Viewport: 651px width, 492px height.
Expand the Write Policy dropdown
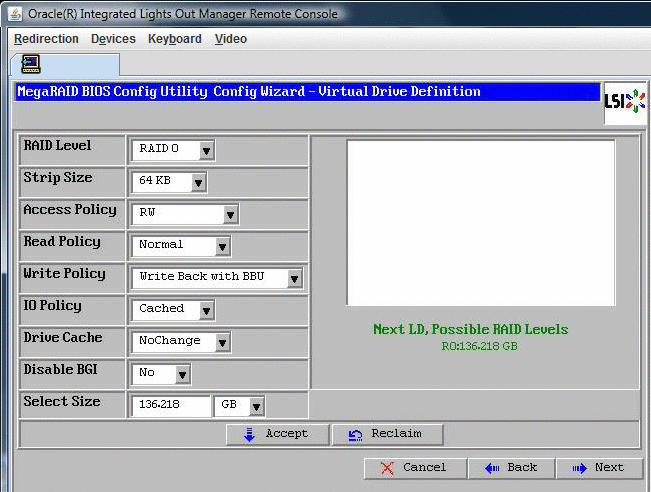(x=294, y=278)
